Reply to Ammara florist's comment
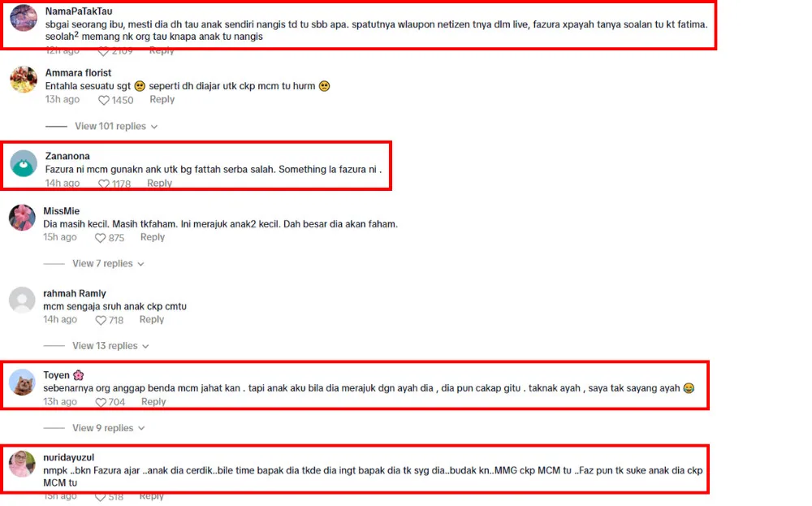Screen dimensions: 812x506 pos(162,99)
